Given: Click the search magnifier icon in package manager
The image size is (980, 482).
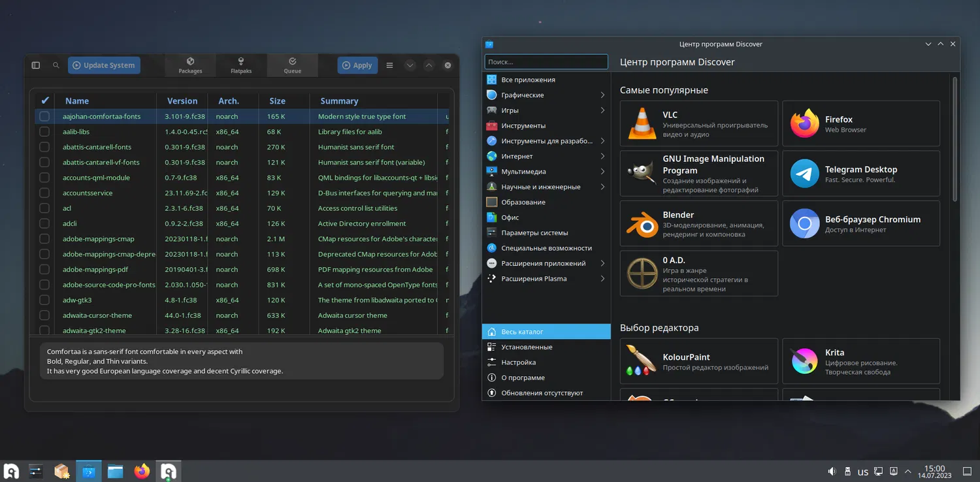Looking at the screenshot, I should tap(56, 65).
